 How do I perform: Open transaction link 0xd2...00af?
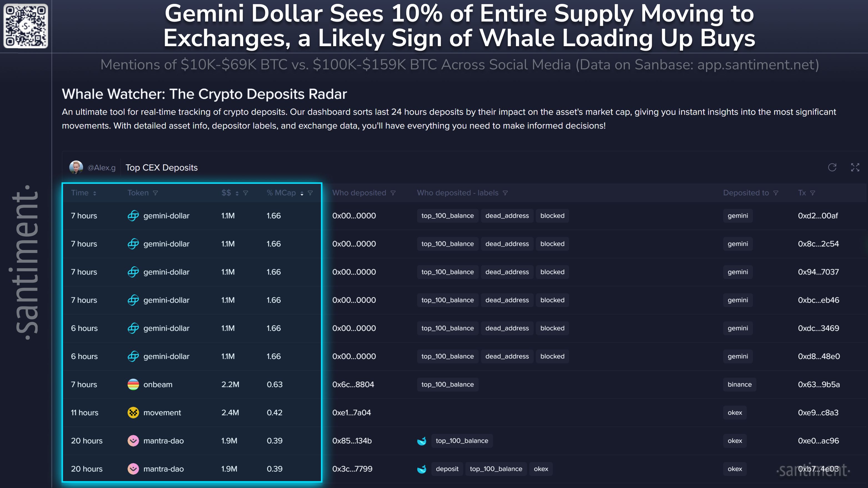(x=818, y=215)
